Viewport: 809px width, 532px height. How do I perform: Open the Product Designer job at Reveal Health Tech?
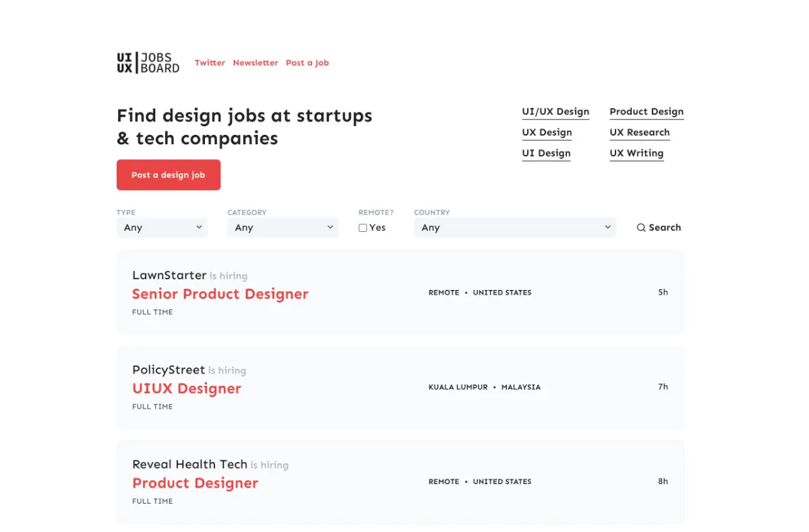(x=195, y=483)
